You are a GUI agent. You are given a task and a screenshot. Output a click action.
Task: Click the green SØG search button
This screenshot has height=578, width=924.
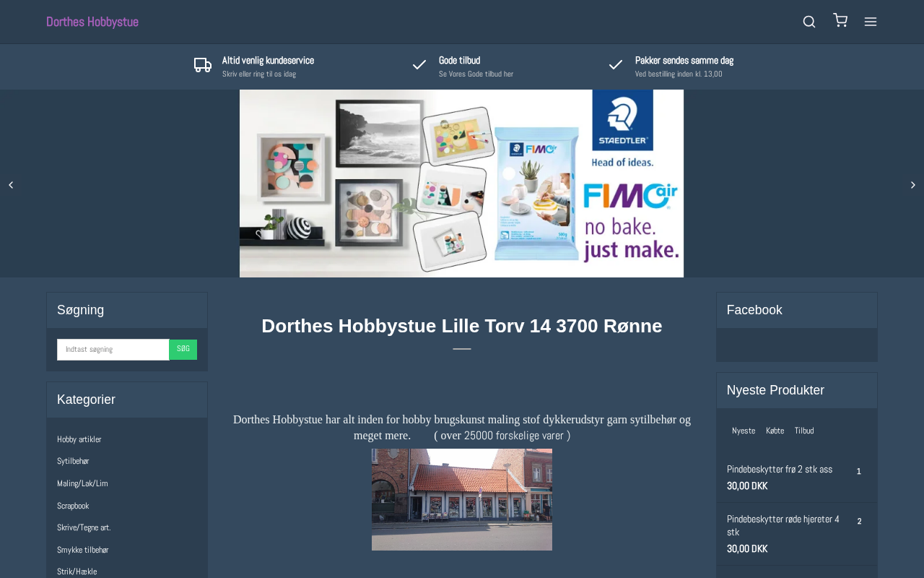click(183, 349)
